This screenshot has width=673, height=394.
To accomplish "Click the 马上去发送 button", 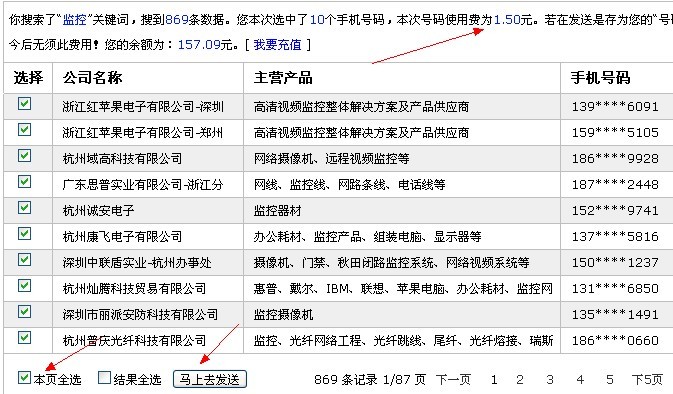I will pos(210,379).
